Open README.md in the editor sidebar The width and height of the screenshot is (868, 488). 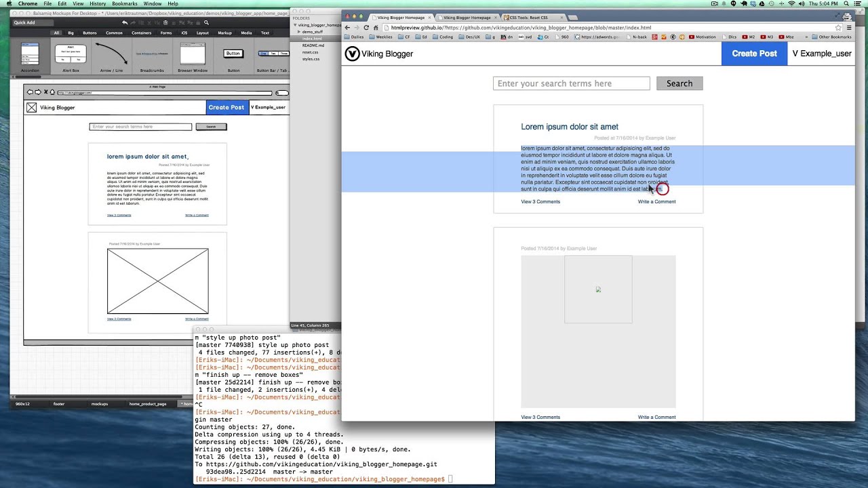[x=313, y=45]
